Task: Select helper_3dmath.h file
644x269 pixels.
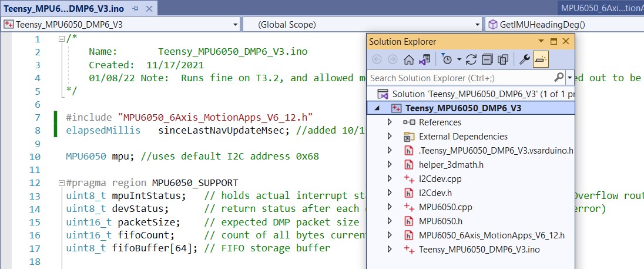Action: (x=451, y=165)
